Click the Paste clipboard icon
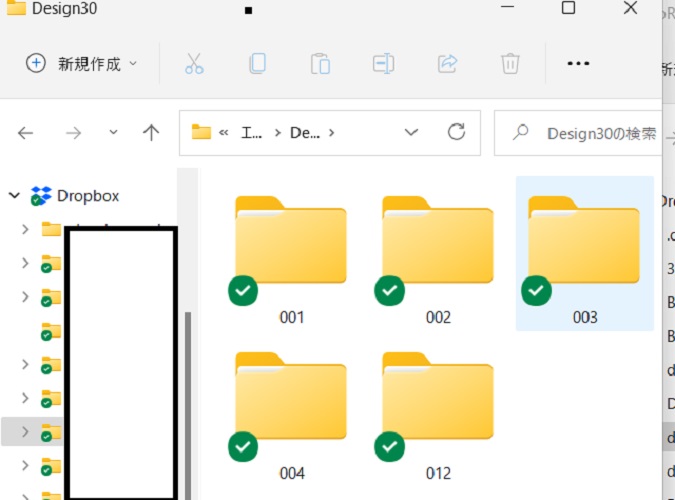 (320, 64)
